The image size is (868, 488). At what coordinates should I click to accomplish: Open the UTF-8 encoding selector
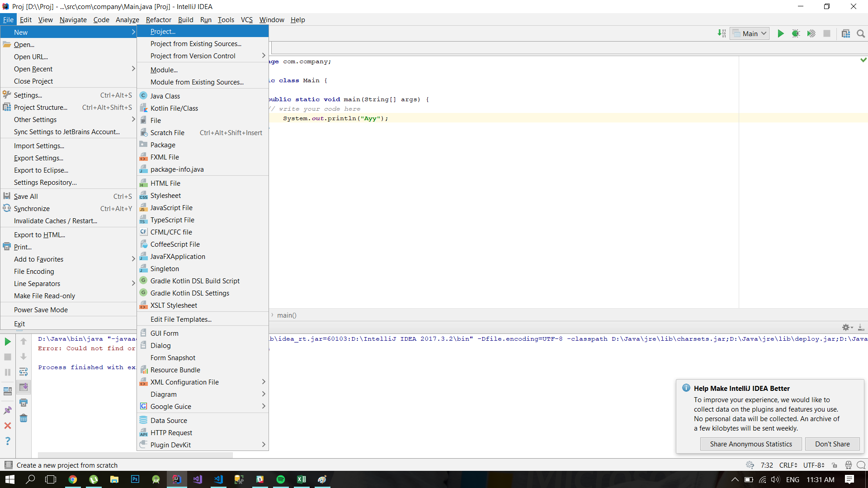814,465
